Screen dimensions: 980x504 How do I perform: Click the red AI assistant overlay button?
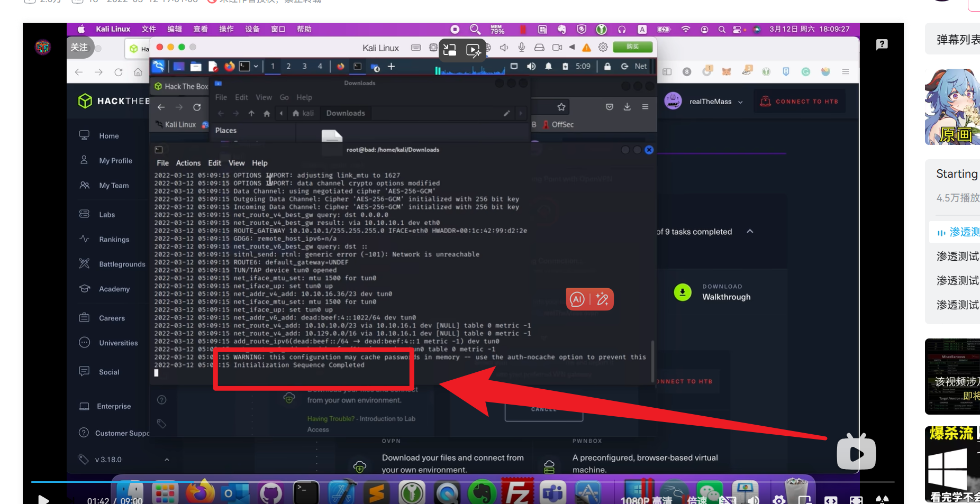(589, 299)
